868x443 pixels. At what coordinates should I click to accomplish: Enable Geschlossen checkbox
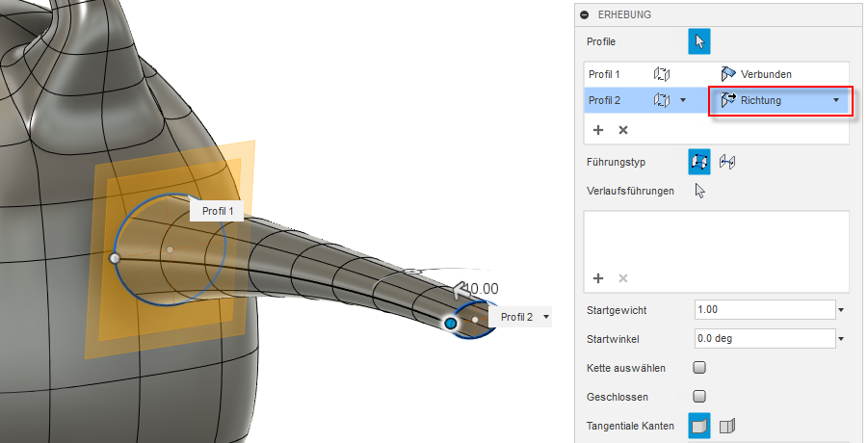[699, 396]
